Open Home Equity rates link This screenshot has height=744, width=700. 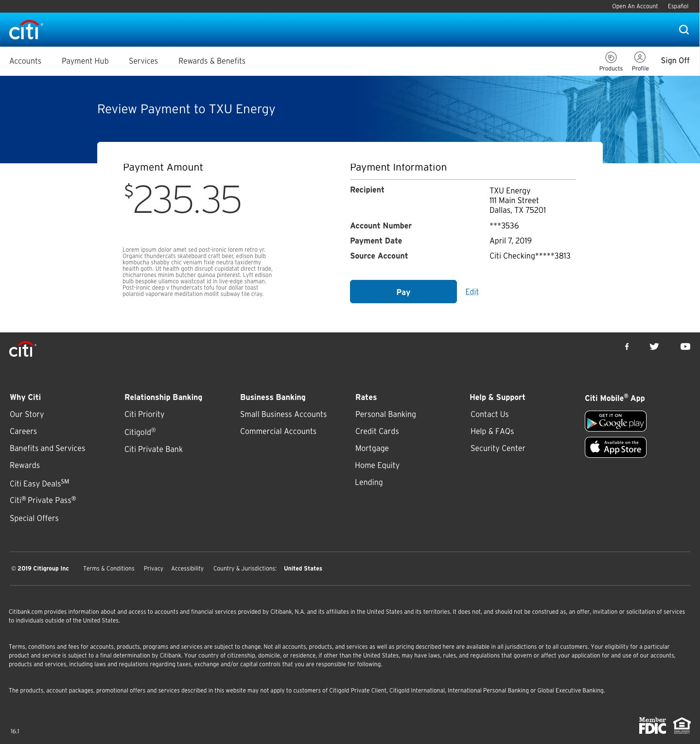pos(377,465)
